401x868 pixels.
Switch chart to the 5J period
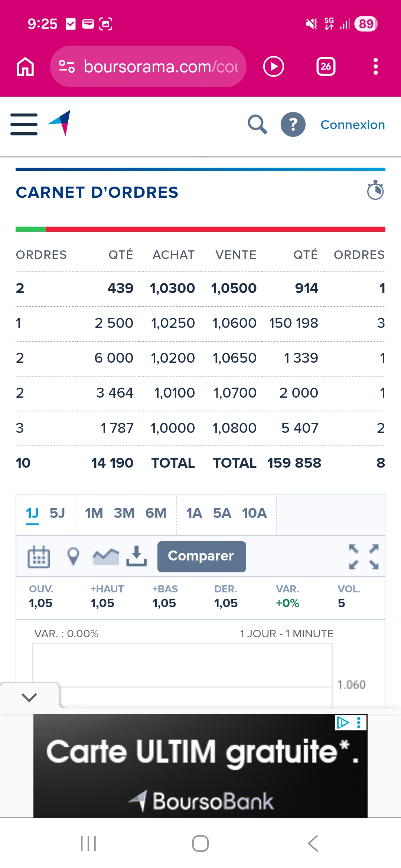coord(57,513)
